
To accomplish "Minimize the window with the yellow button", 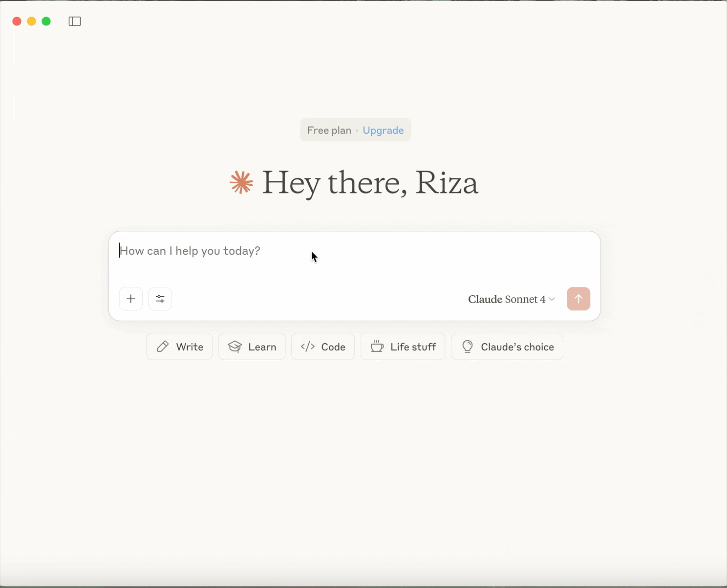I will (32, 22).
